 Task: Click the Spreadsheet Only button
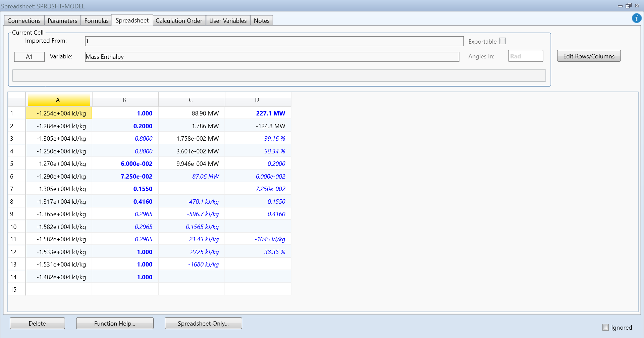coord(203,323)
